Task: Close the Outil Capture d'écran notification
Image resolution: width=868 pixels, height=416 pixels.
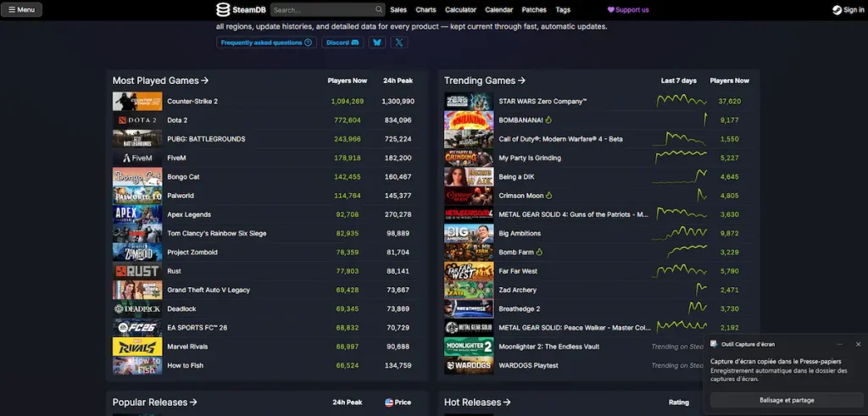Action: coord(858,344)
